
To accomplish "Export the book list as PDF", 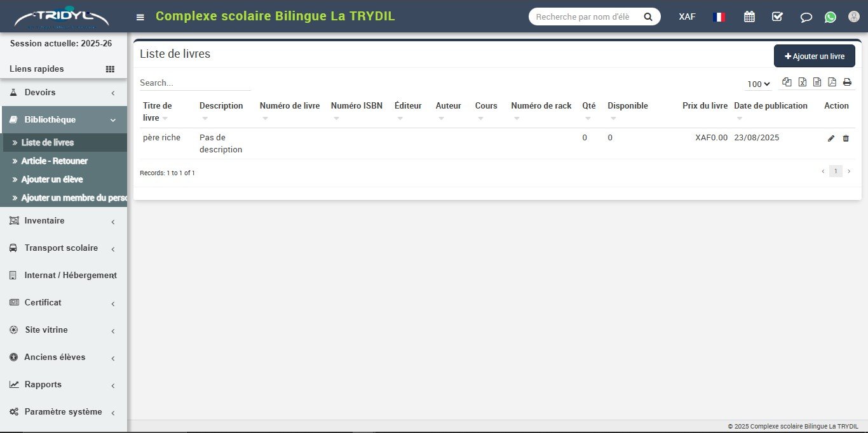I will coord(832,82).
